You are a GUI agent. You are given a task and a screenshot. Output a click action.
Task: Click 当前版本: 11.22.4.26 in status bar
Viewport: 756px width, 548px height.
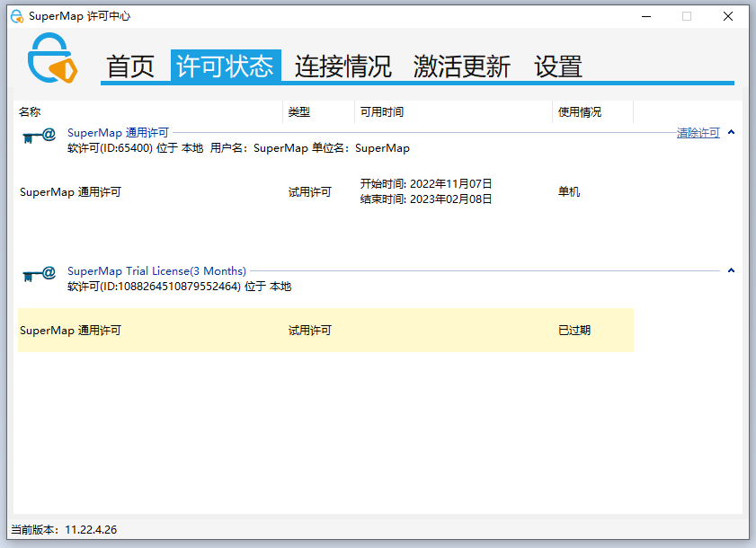coord(64,530)
